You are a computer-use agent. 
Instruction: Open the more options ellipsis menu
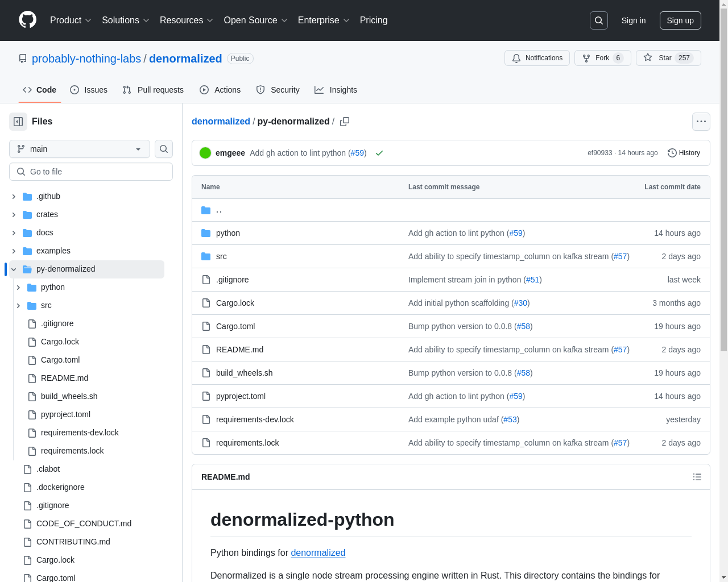point(701,122)
